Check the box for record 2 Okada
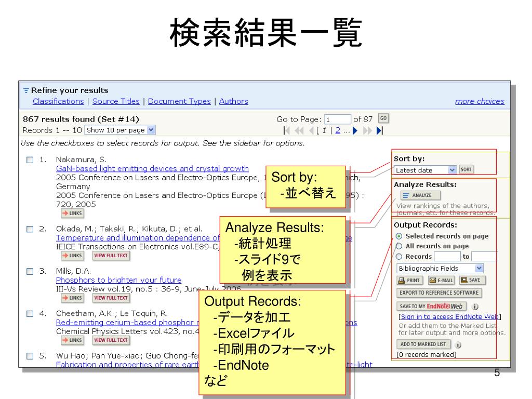Viewport: 532px width, 399px height. pos(30,229)
